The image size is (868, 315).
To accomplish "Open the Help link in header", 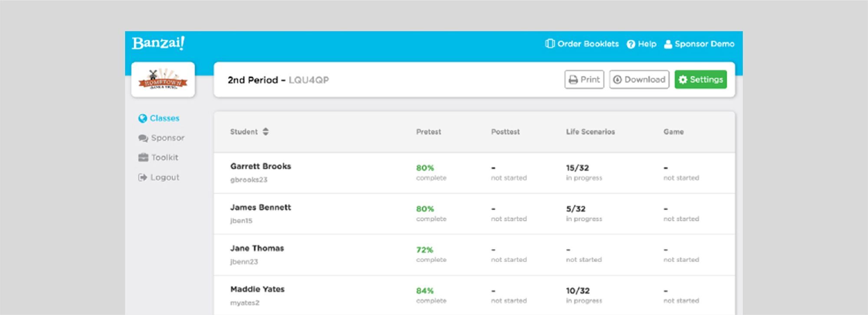I will click(x=641, y=44).
